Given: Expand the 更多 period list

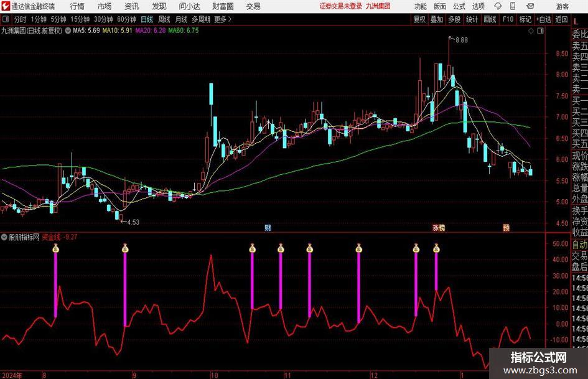Looking at the screenshot, I should click(x=223, y=19).
